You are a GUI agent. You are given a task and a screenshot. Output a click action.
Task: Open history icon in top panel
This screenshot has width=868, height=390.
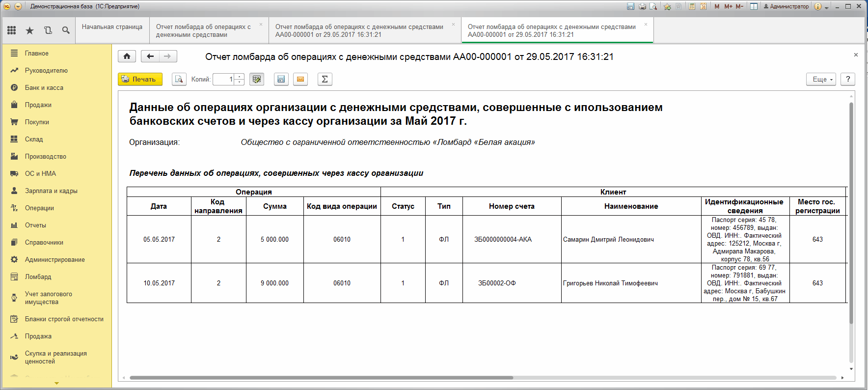[48, 30]
